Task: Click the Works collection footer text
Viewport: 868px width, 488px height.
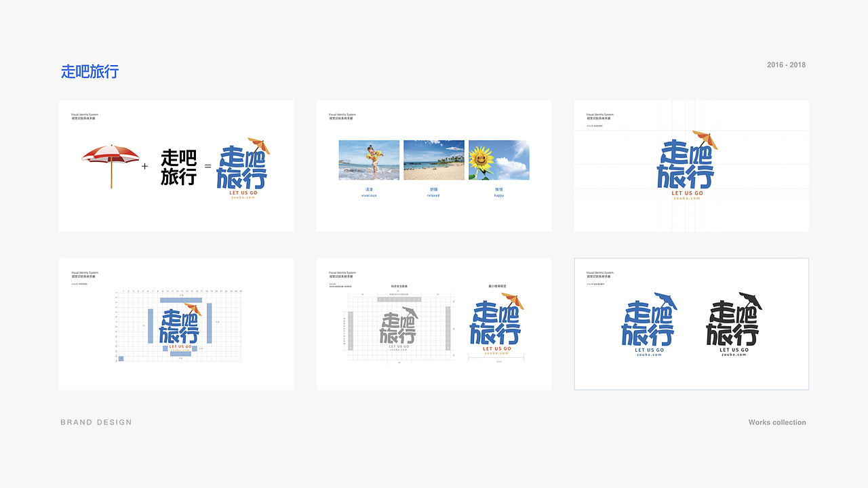Action: (x=777, y=422)
